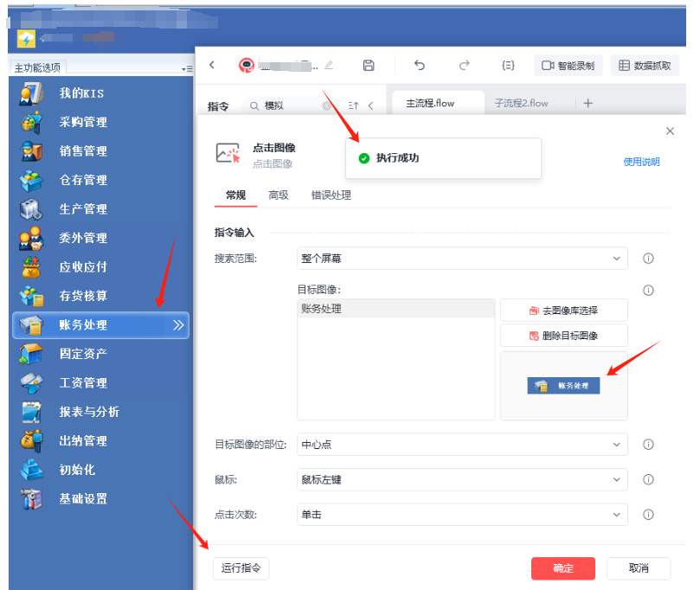Click the redo arrow icon

[x=465, y=66]
